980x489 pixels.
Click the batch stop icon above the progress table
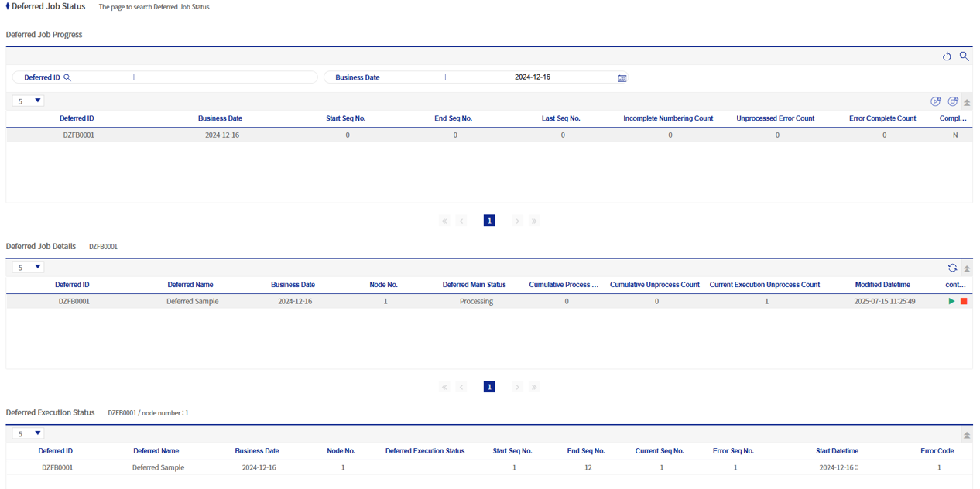pyautogui.click(x=953, y=101)
